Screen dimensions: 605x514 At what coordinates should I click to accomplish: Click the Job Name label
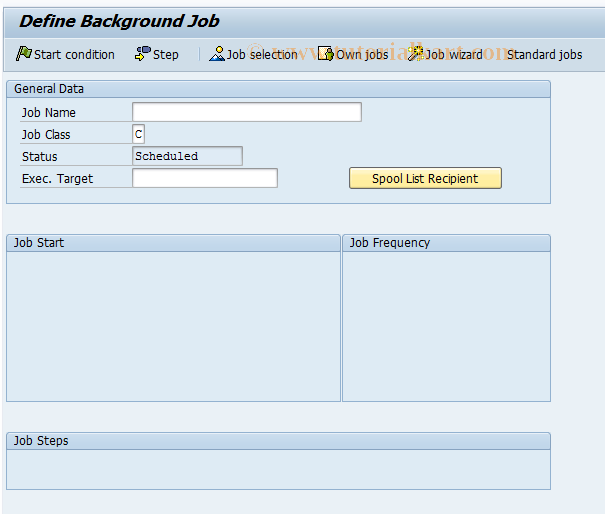[x=49, y=113]
